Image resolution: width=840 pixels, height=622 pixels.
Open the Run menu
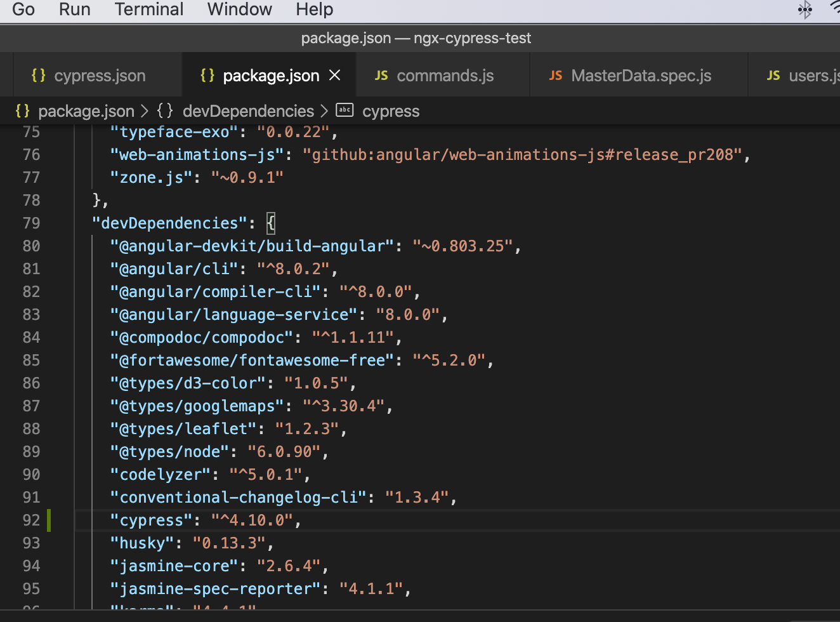point(75,10)
